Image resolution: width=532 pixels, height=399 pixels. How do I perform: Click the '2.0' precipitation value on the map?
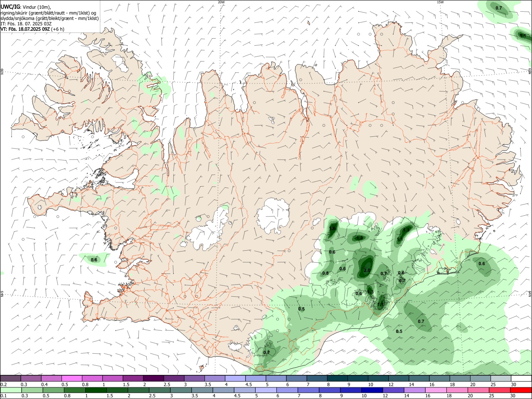pyautogui.click(x=367, y=270)
